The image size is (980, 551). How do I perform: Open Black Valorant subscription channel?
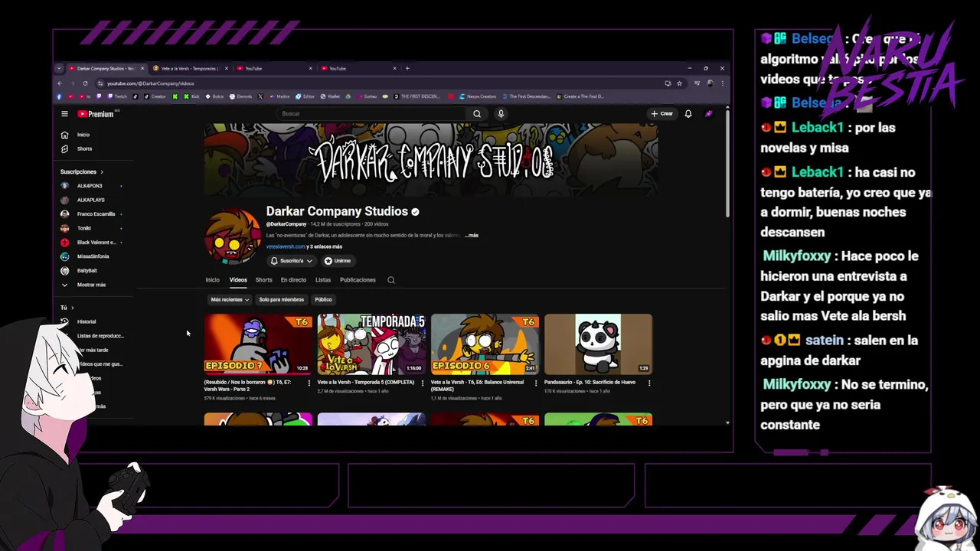pyautogui.click(x=96, y=243)
